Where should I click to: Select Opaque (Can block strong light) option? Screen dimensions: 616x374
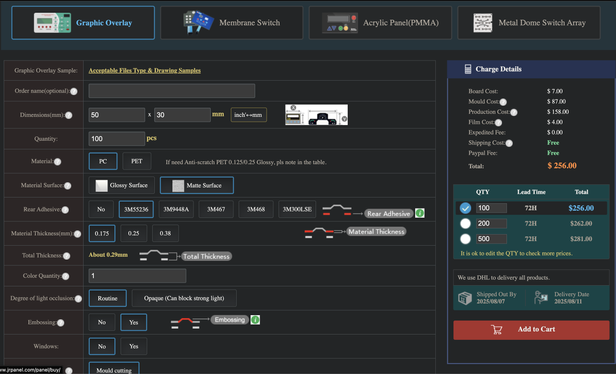tap(184, 298)
